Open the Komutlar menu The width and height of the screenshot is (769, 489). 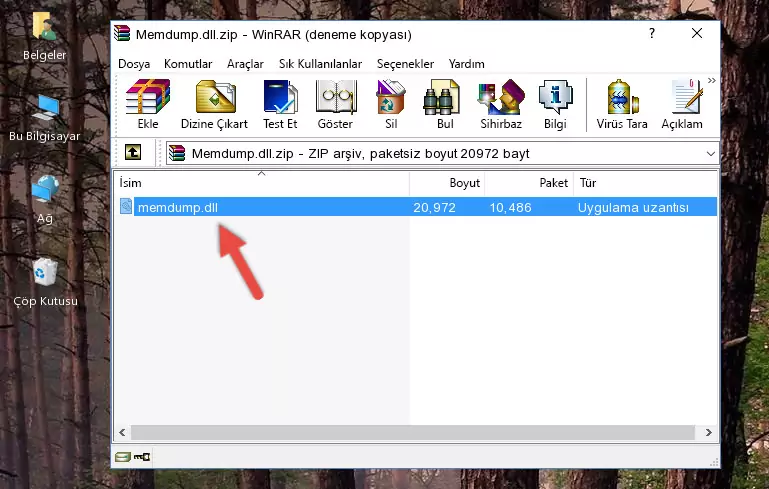pyautogui.click(x=188, y=64)
